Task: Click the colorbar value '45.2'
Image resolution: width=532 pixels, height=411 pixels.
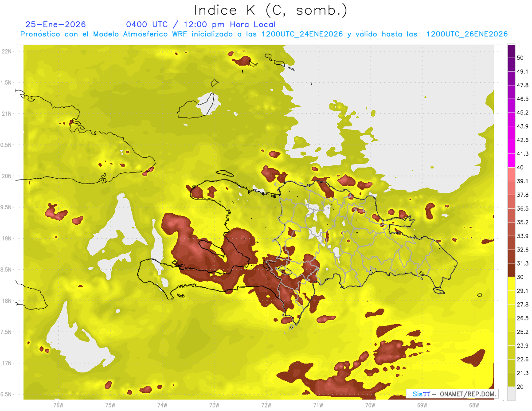Action: point(522,113)
